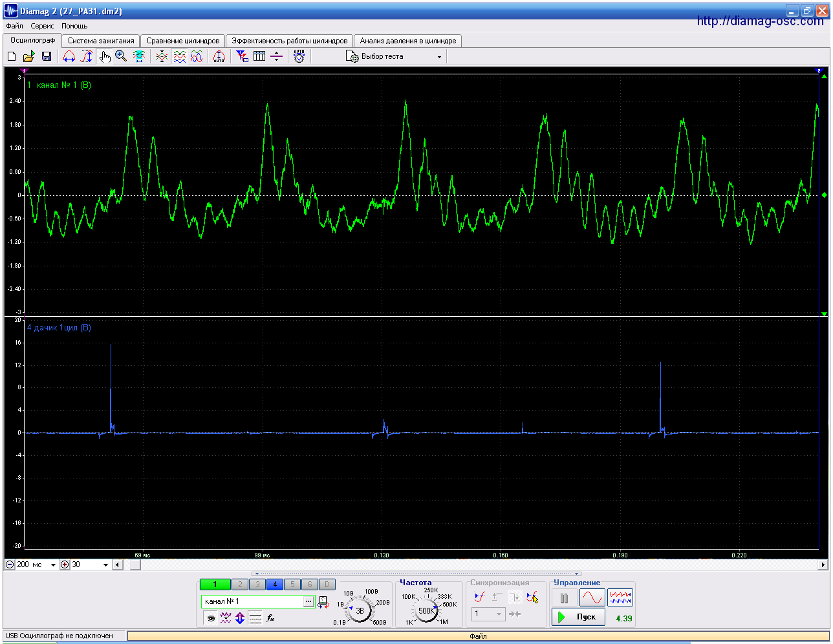
Task: Open the Файл menu
Action: [x=14, y=26]
